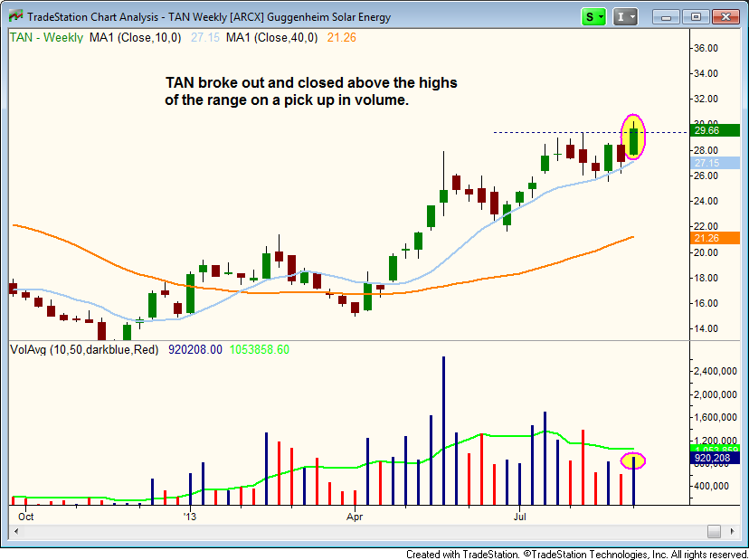Image resolution: width=749 pixels, height=560 pixels.
Task: Open the gray I interval-link dropdown
Action: pyautogui.click(x=625, y=17)
